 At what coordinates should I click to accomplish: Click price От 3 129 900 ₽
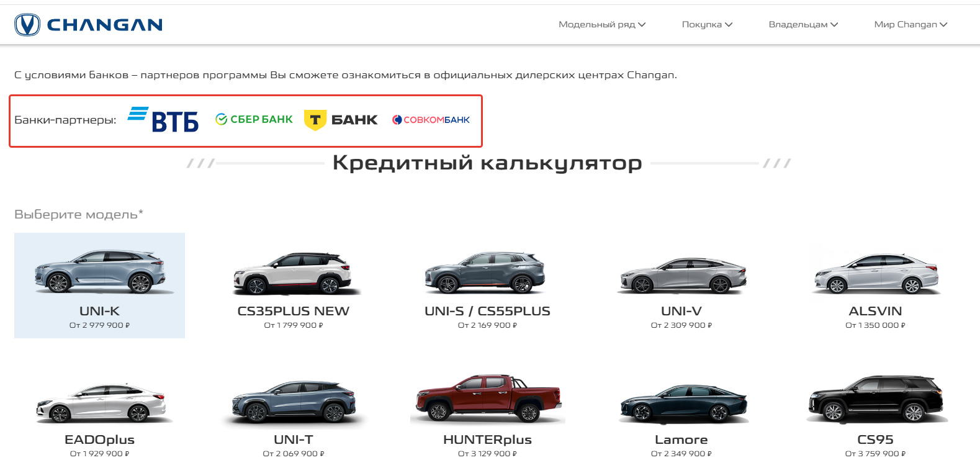point(487,454)
